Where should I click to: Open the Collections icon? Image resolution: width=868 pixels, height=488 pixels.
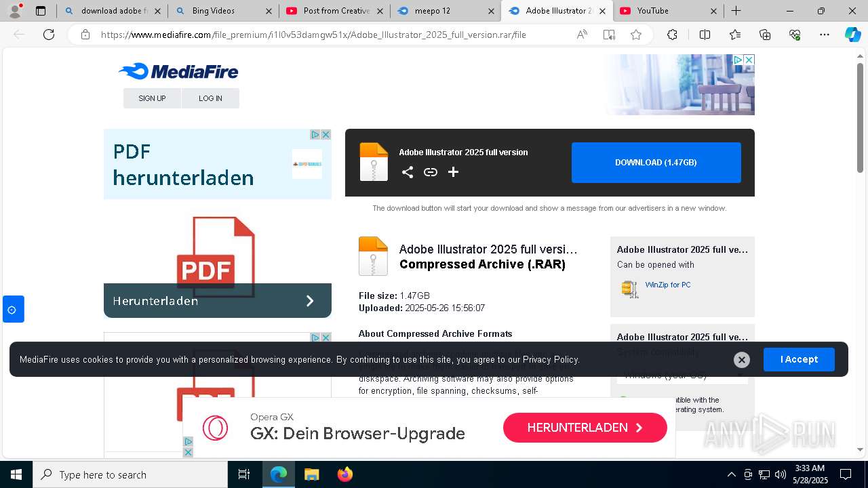click(x=765, y=35)
